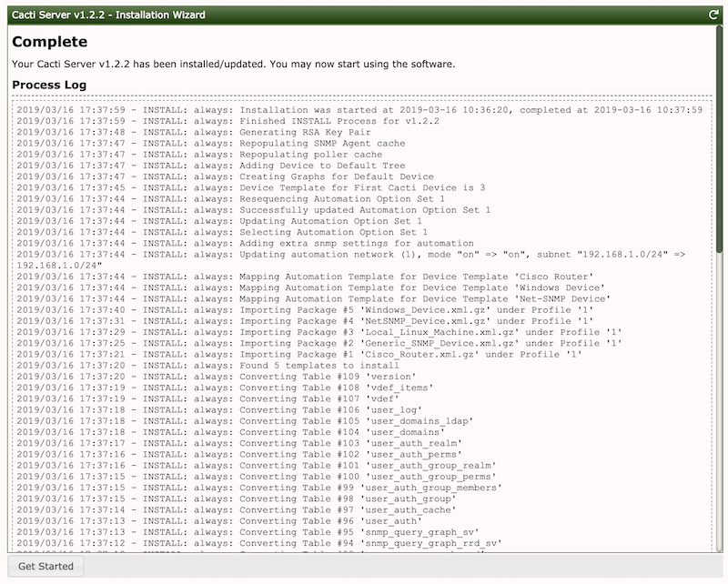728x584 pixels.
Task: Click Importing Package #4 'NetSNMP_Device.xml.gz' line
Action: (305, 322)
